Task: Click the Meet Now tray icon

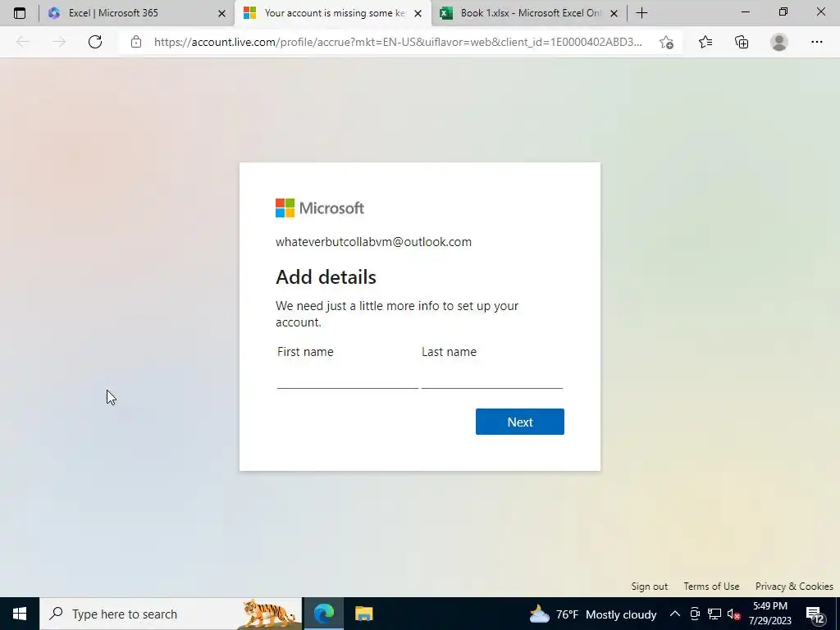Action: [695, 614]
